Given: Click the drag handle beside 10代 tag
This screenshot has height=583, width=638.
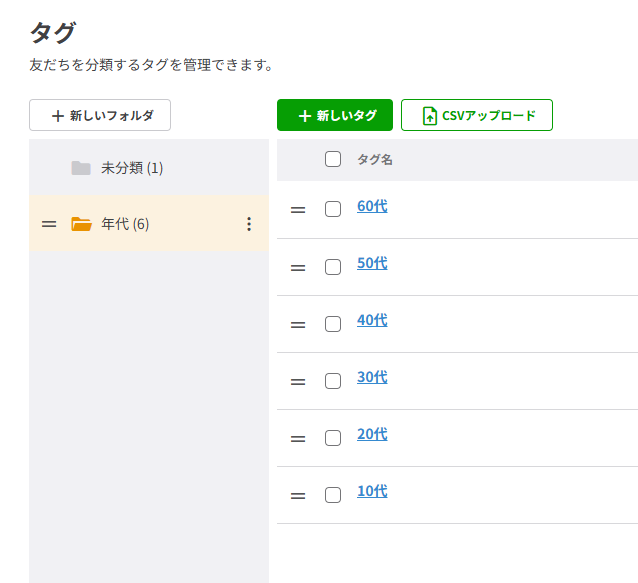Looking at the screenshot, I should click(x=298, y=495).
